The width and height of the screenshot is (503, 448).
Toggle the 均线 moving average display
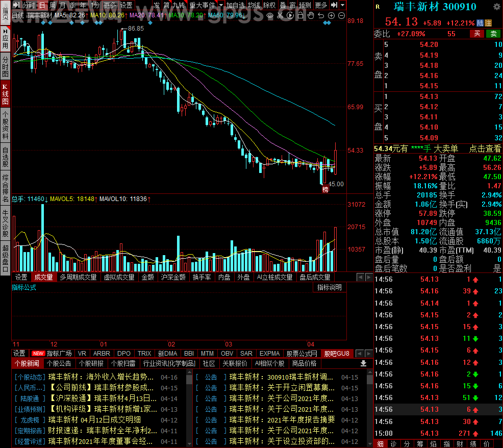pyautogui.click(x=254, y=5)
